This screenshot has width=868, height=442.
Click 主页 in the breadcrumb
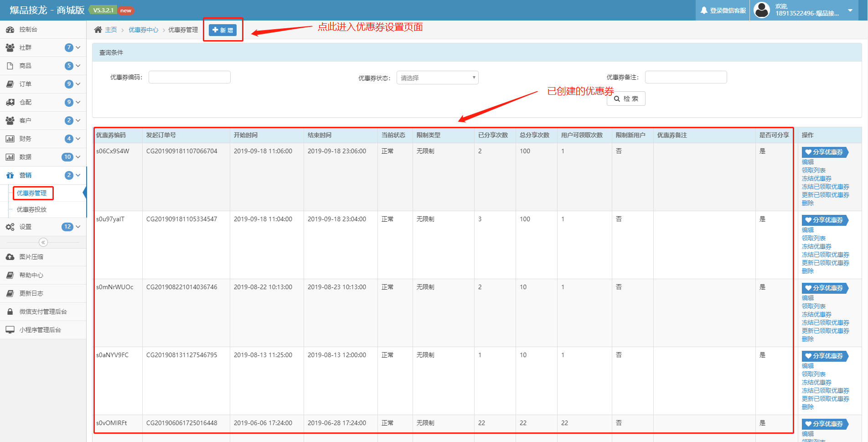111,30
